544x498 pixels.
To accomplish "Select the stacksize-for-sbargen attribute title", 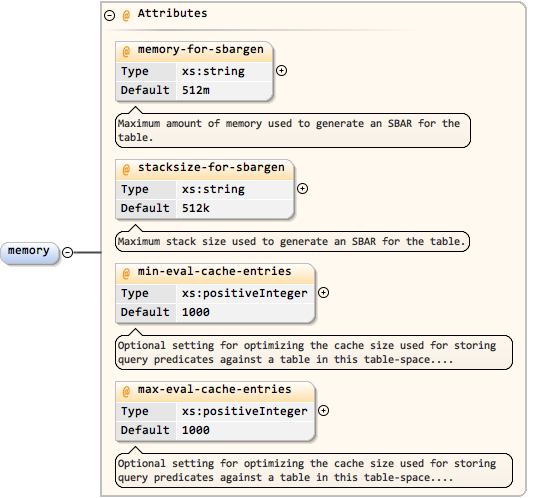I will [211, 168].
